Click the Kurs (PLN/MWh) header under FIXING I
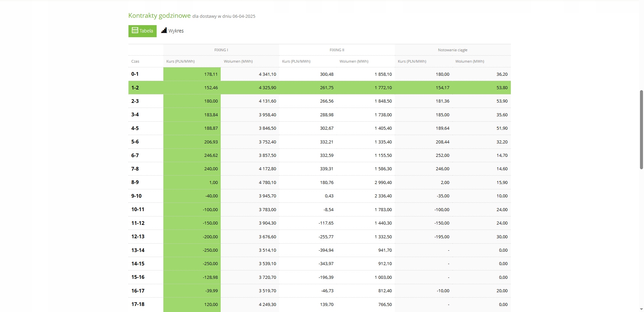 [x=180, y=61]
